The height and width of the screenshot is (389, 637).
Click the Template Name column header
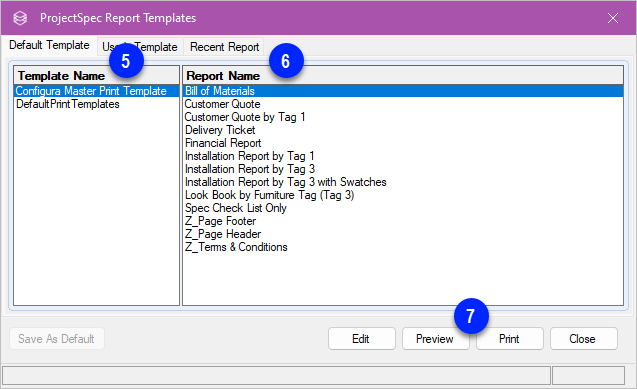pos(96,76)
